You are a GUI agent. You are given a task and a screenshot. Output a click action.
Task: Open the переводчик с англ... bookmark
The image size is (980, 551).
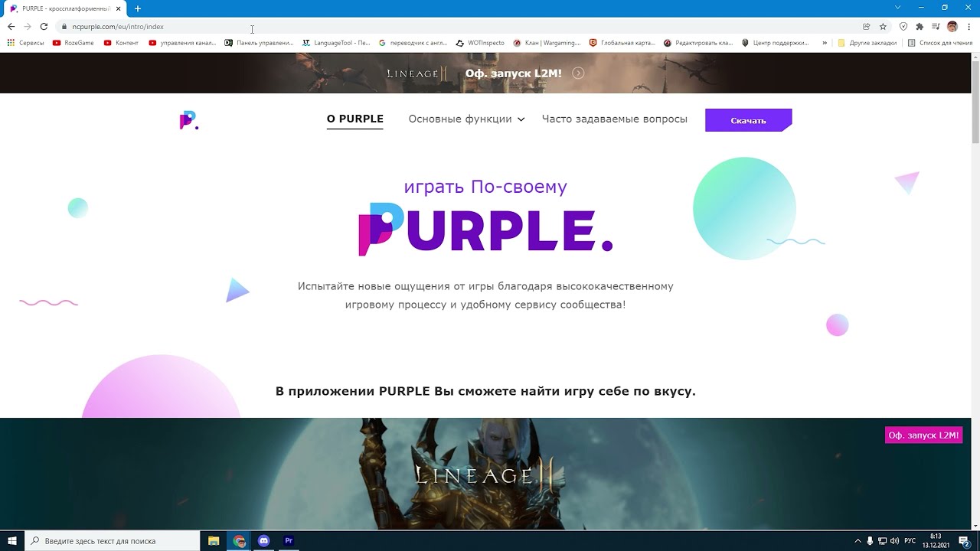(x=413, y=43)
